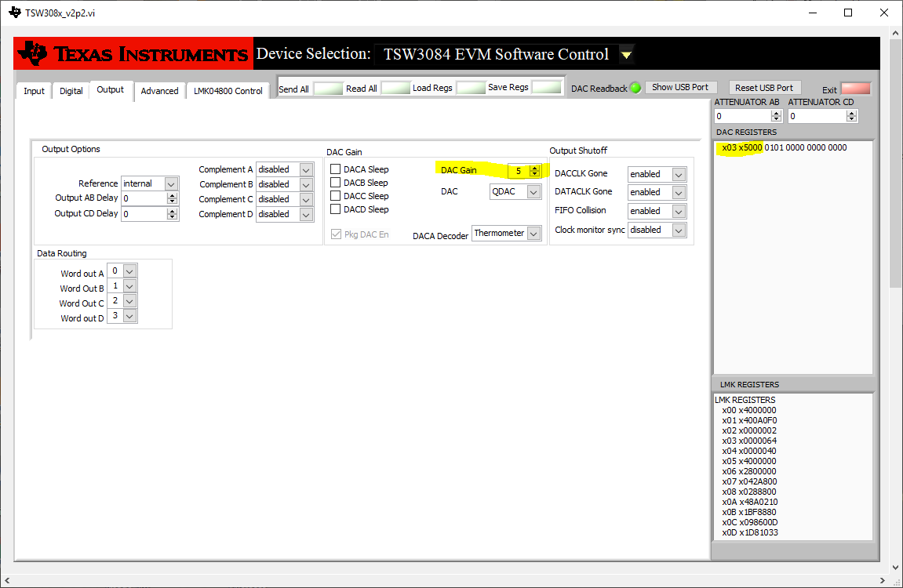Click the ATTENUATOR AB stepper arrows
Viewport: 903px width, 588px height.
click(777, 116)
